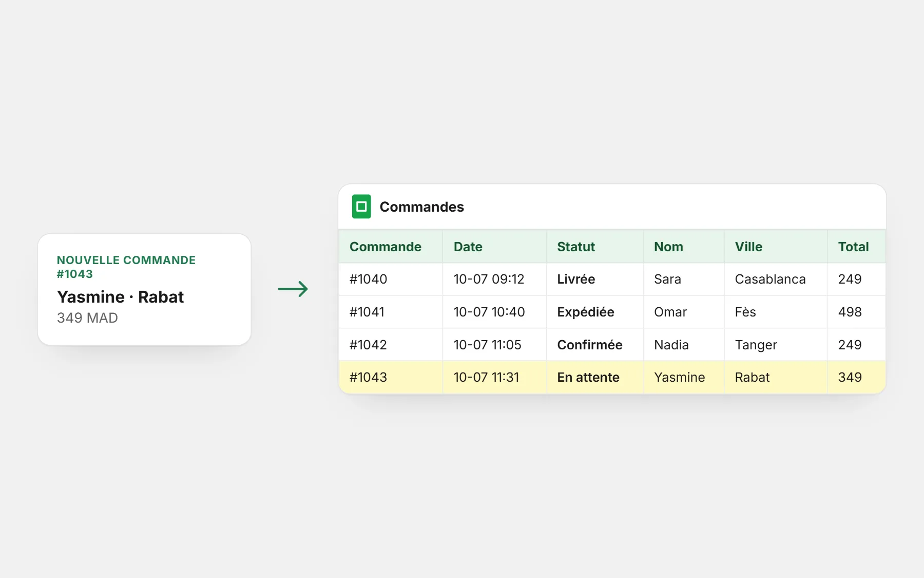The height and width of the screenshot is (578, 924).
Task: Click the name cell Omar
Action: click(684, 312)
